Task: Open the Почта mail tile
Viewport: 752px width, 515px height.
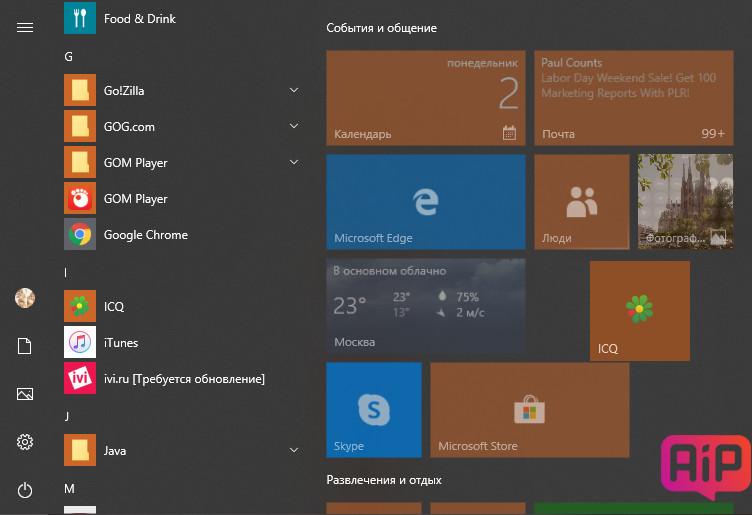Action: (x=634, y=98)
